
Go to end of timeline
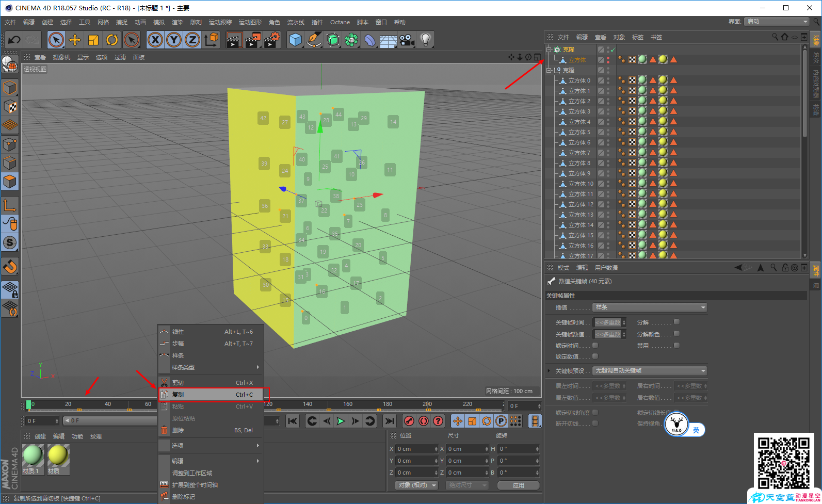pos(390,421)
